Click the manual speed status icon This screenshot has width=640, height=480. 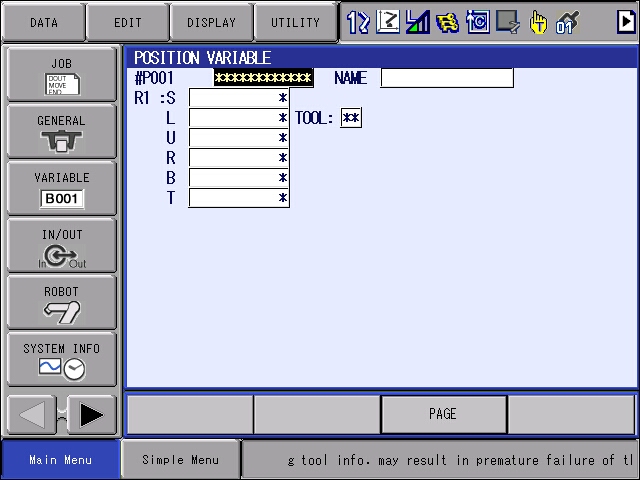(417, 22)
